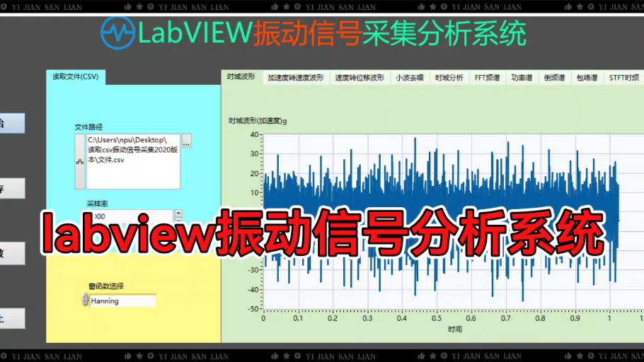Click the 40 value on the y-axis
This screenshot has height=362, width=644.
(254, 134)
